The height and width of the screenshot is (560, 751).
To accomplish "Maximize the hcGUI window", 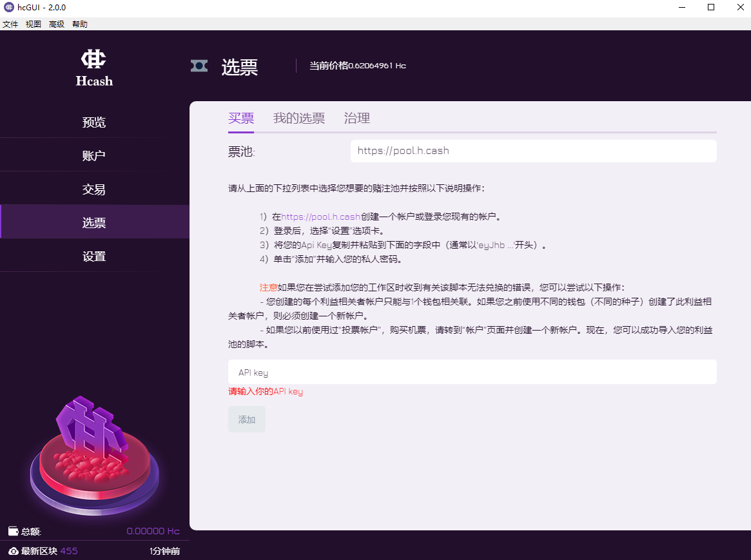I will point(711,8).
